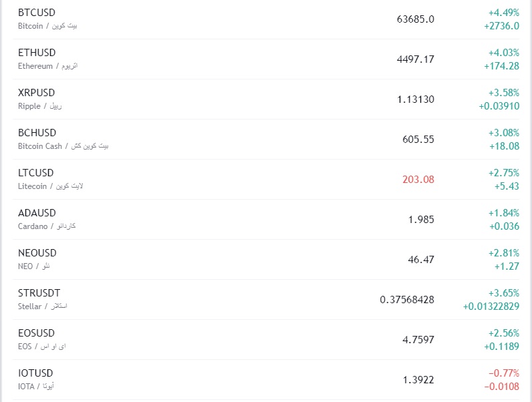This screenshot has height=402, width=532.
Task: Click the Stellar price 0.37568428
Action: tap(407, 300)
